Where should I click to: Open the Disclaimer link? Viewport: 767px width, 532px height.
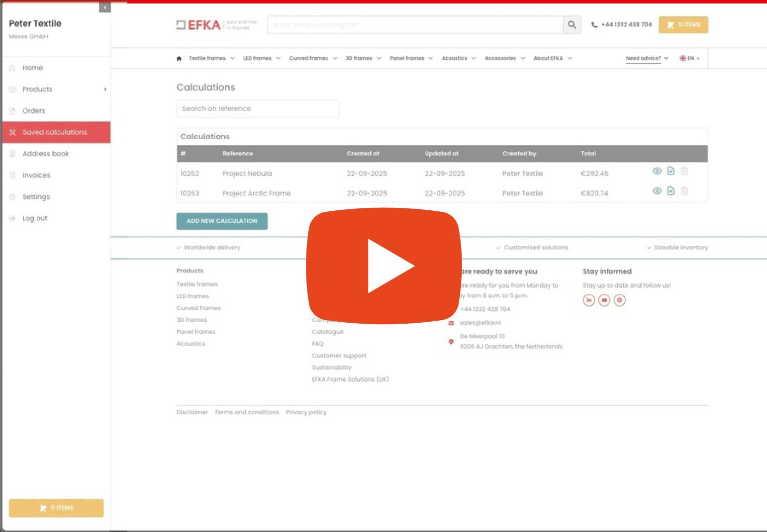pos(192,412)
